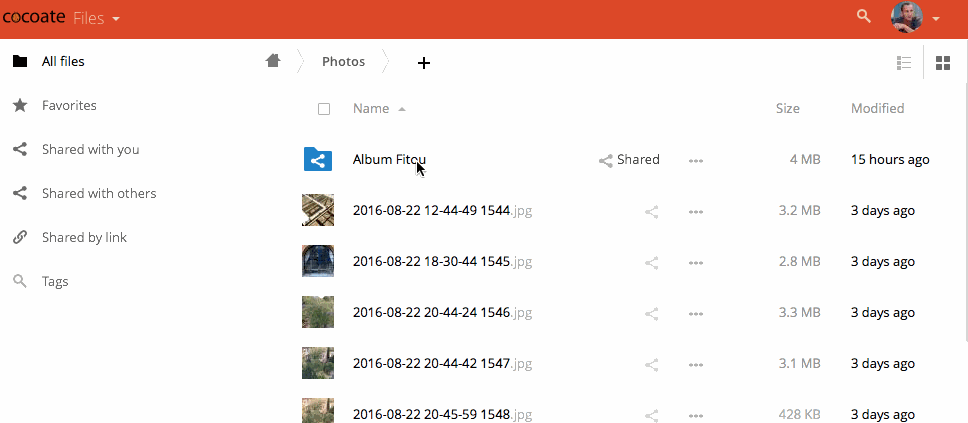Click 4 MB size of Album Fitou
968x423 pixels.
tap(805, 159)
